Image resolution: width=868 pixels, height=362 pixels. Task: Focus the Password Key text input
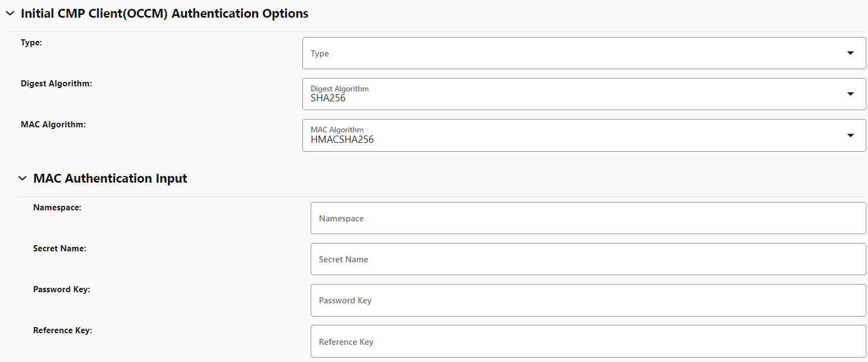pos(588,300)
